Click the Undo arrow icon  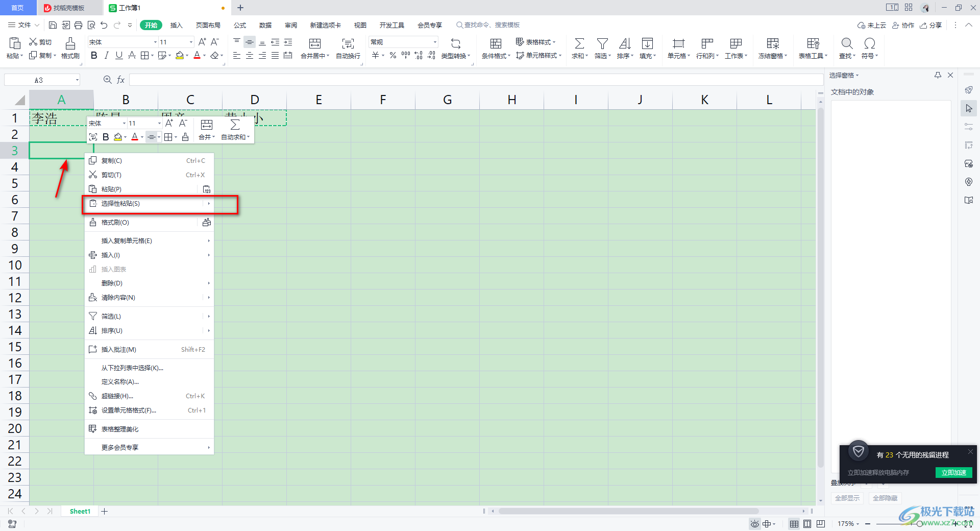104,25
